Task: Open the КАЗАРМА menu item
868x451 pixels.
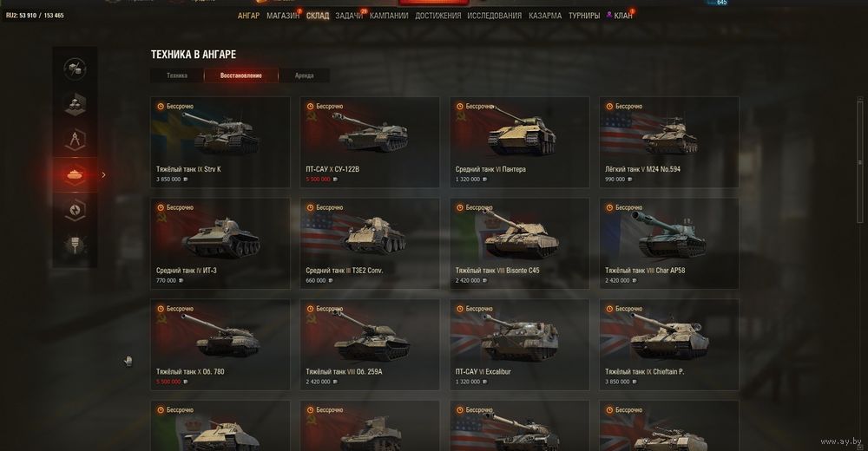Action: [x=545, y=16]
